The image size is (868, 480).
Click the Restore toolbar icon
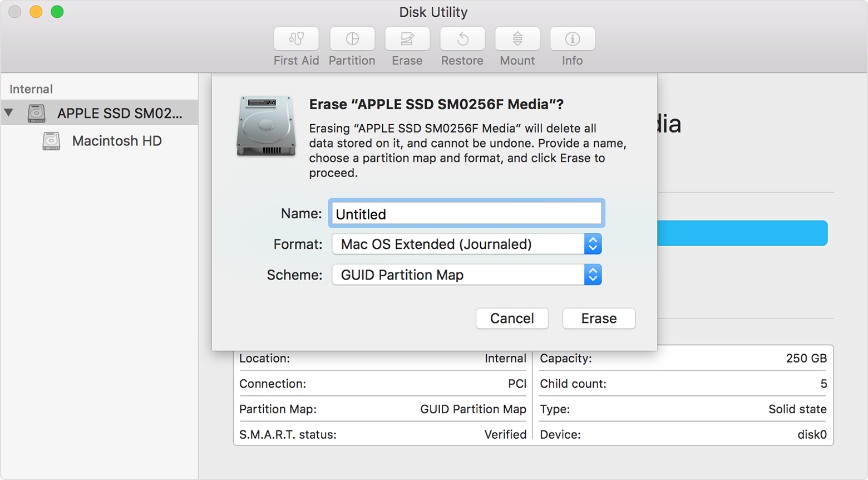(x=462, y=39)
